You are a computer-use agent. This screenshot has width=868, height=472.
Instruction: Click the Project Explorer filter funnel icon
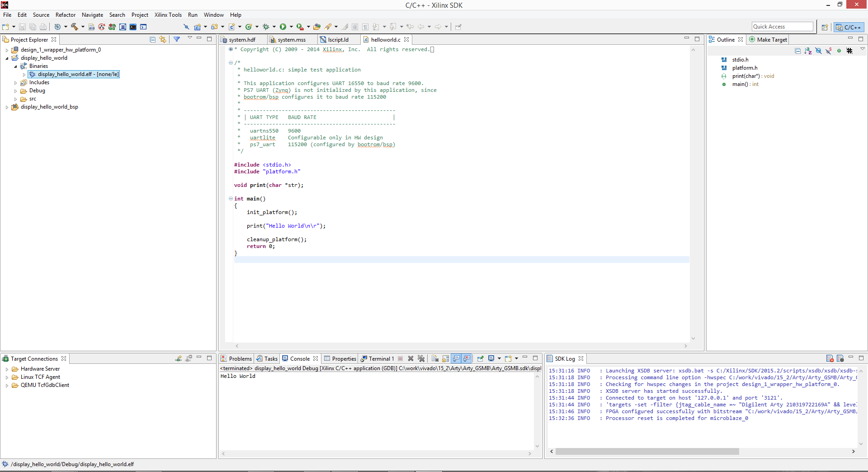pos(177,40)
